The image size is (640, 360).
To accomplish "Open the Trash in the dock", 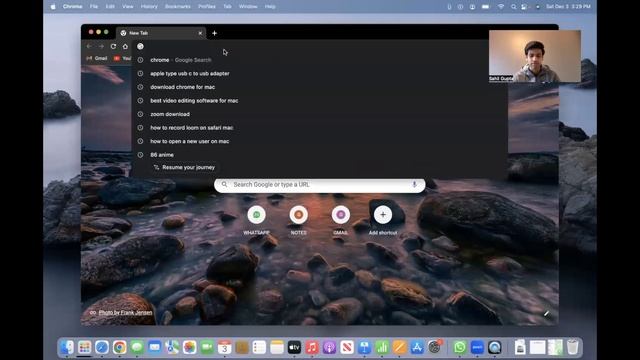I will (x=573, y=347).
